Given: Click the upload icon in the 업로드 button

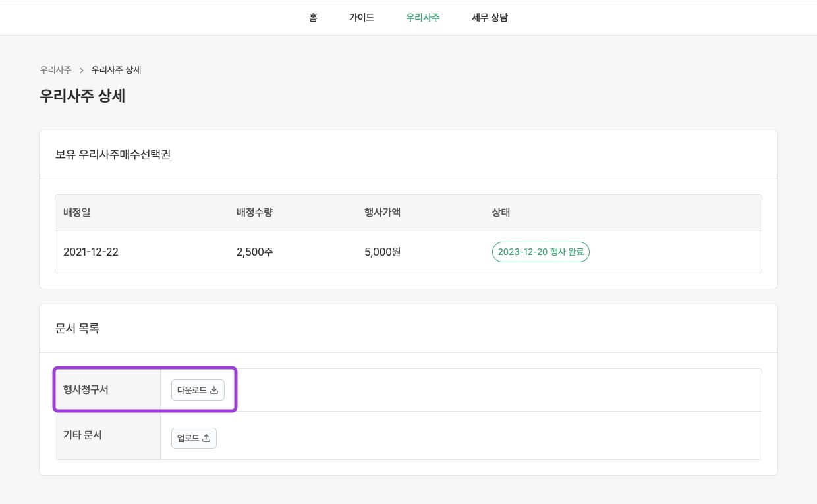Looking at the screenshot, I should click(x=206, y=438).
